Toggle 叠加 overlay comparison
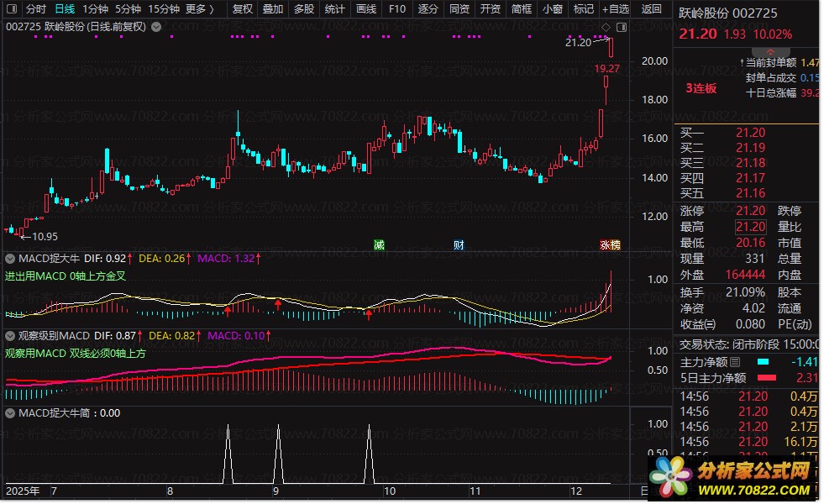 [x=272, y=9]
